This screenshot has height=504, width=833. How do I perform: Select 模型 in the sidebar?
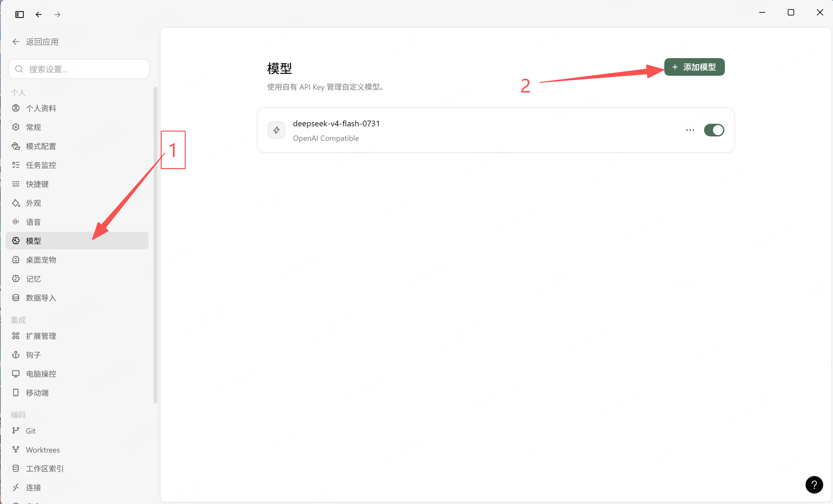77,241
